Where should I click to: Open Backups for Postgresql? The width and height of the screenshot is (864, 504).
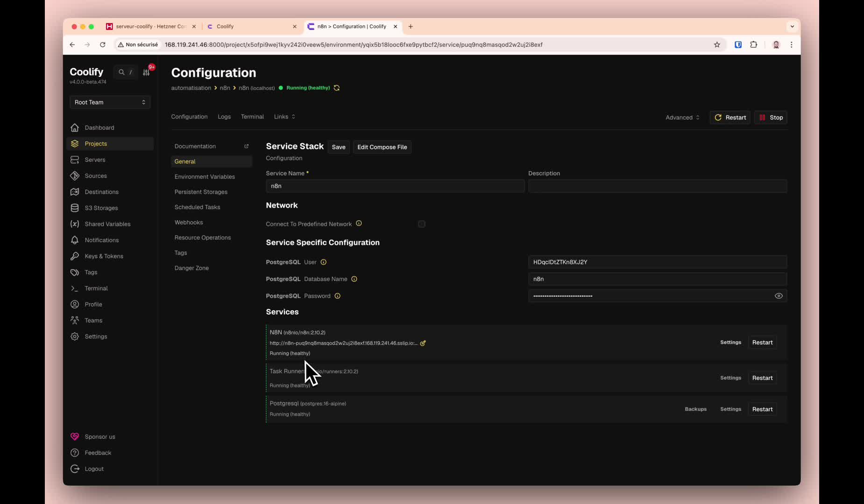point(695,409)
